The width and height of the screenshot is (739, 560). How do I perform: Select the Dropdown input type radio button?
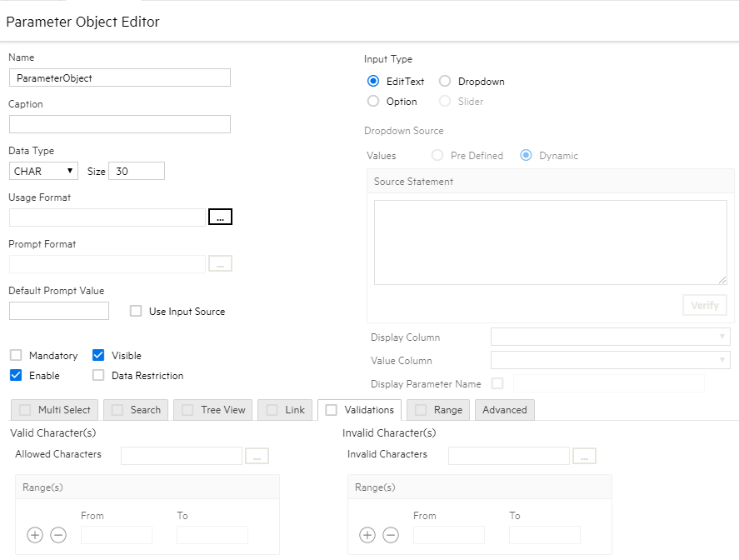pyautogui.click(x=445, y=82)
